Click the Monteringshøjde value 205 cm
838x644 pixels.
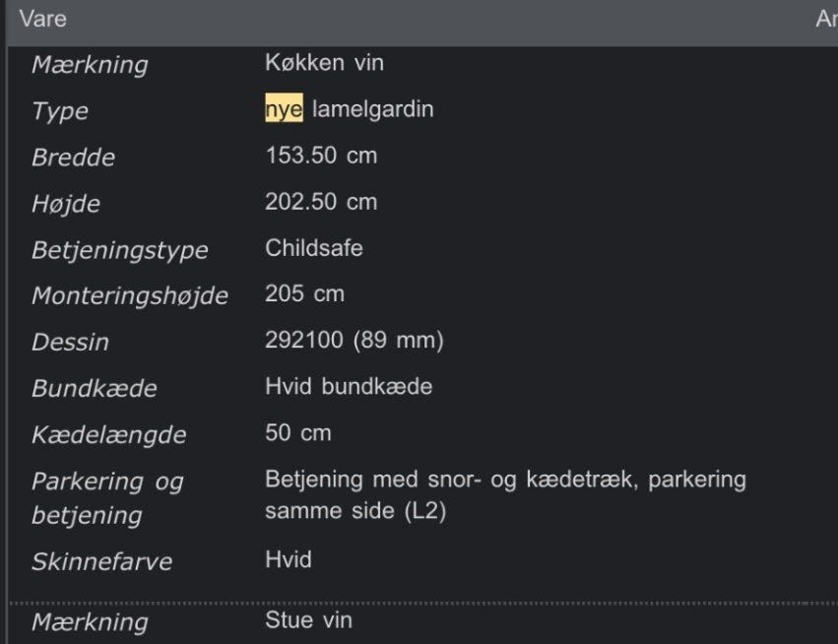pyautogui.click(x=304, y=293)
